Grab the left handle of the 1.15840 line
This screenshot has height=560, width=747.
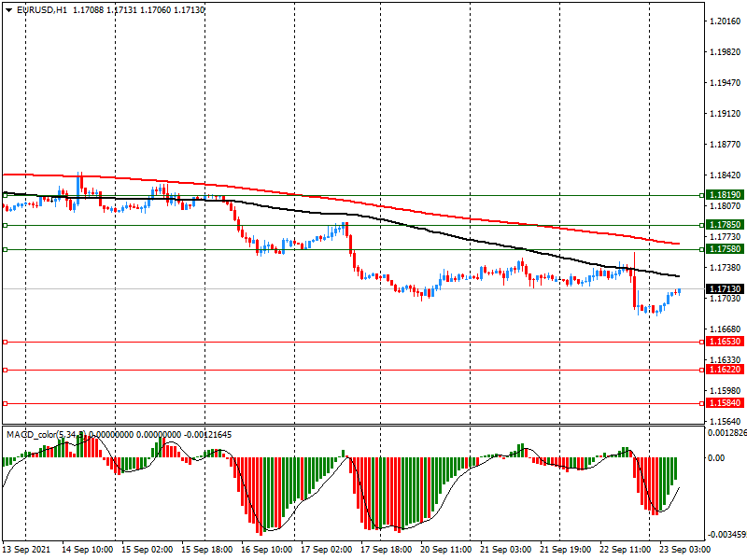6,404
